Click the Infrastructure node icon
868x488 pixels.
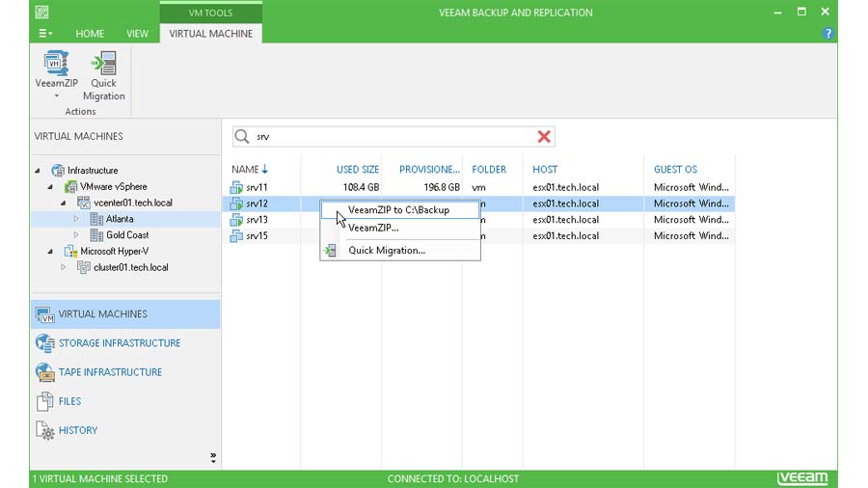tap(58, 171)
